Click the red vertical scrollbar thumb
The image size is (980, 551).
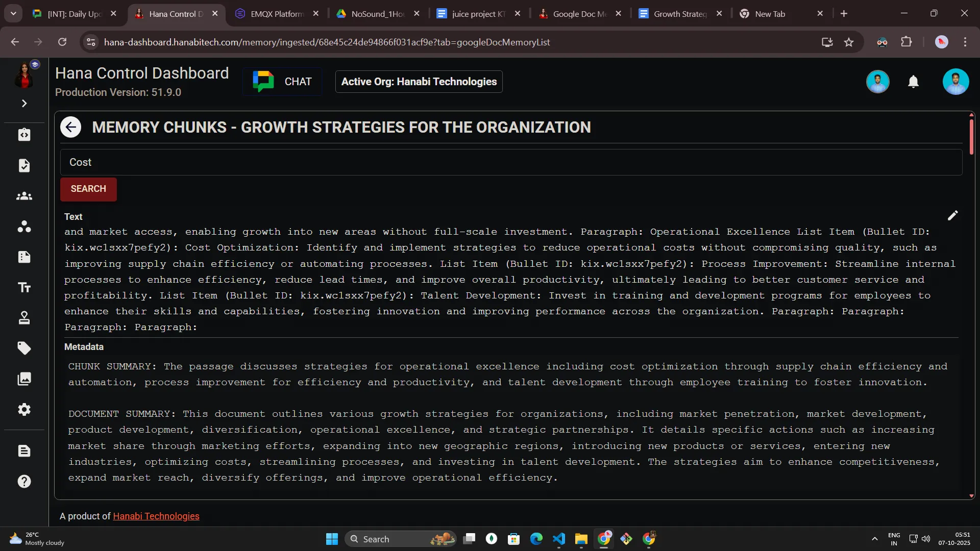(x=971, y=136)
